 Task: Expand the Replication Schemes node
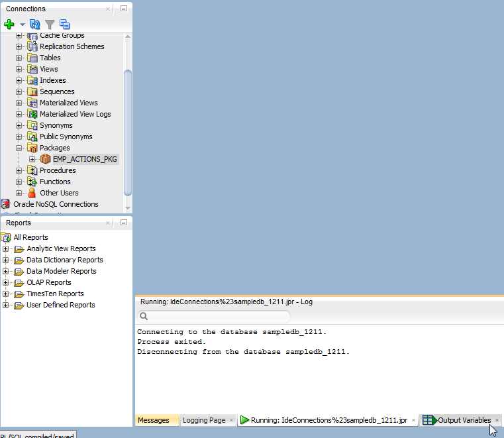click(x=19, y=46)
